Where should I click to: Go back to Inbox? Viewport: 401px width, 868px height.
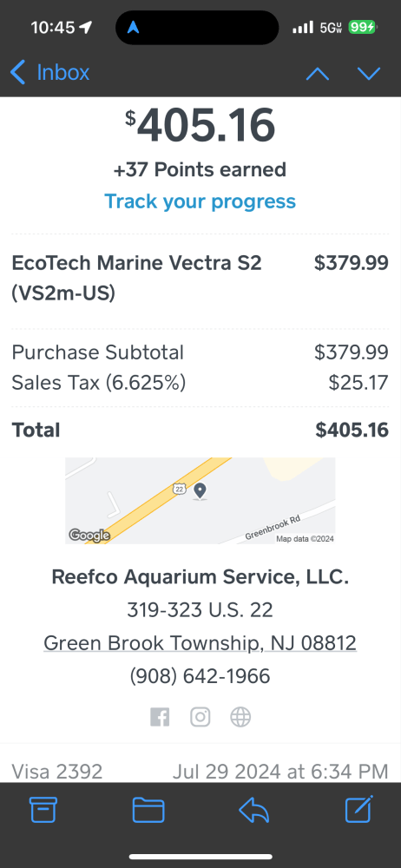pyautogui.click(x=49, y=73)
